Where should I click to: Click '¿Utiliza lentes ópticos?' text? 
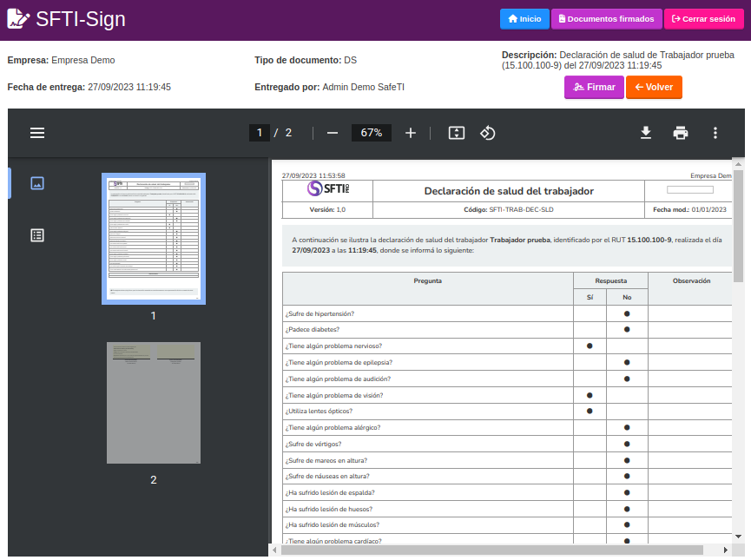319,411
